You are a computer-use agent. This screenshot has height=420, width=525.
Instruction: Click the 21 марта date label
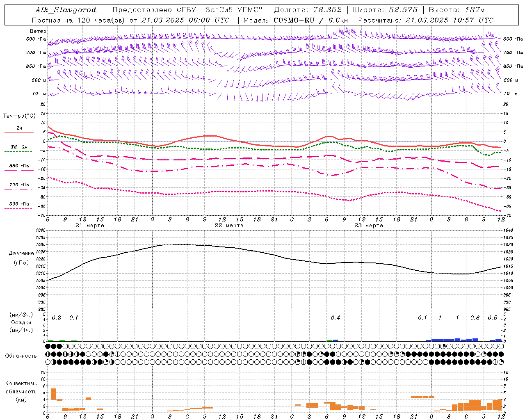click(x=90, y=226)
